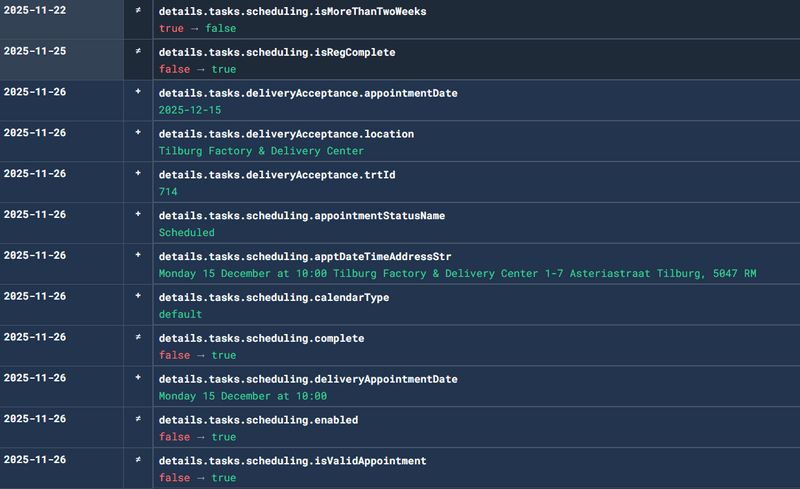
Task: Click details.tasks.scheduling.apptDateTimeAddressStr field name
Action: (x=305, y=256)
